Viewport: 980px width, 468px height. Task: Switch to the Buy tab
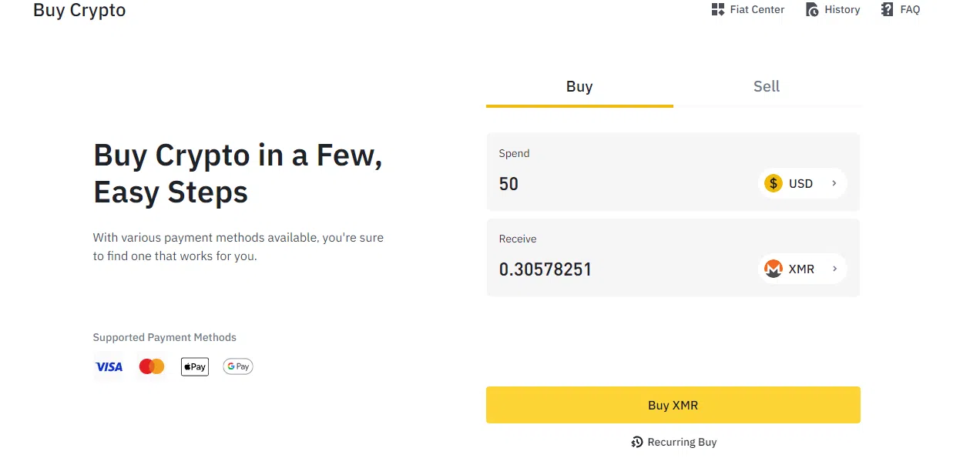[x=579, y=87]
